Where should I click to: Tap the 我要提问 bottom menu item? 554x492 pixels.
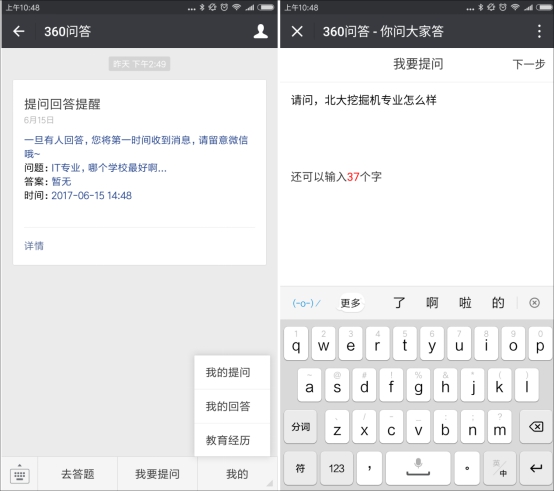pyautogui.click(x=157, y=474)
